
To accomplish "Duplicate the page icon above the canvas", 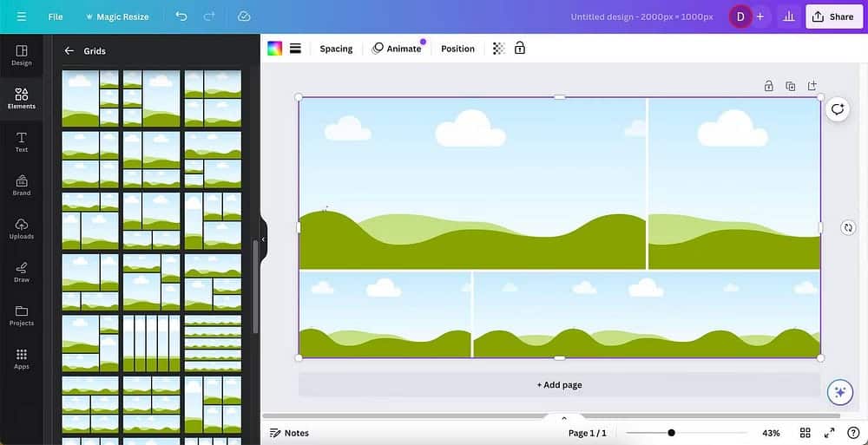I will click(791, 86).
